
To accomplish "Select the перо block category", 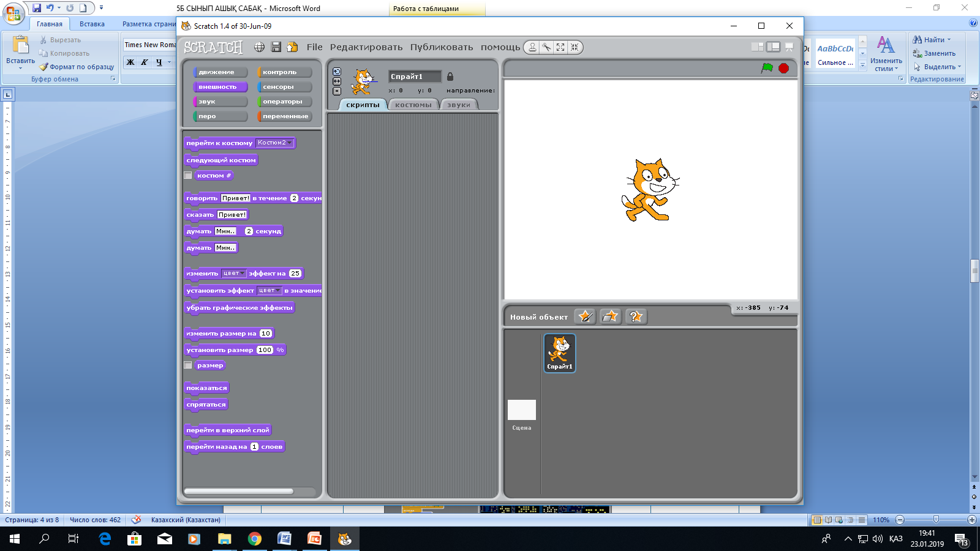I will (x=221, y=116).
